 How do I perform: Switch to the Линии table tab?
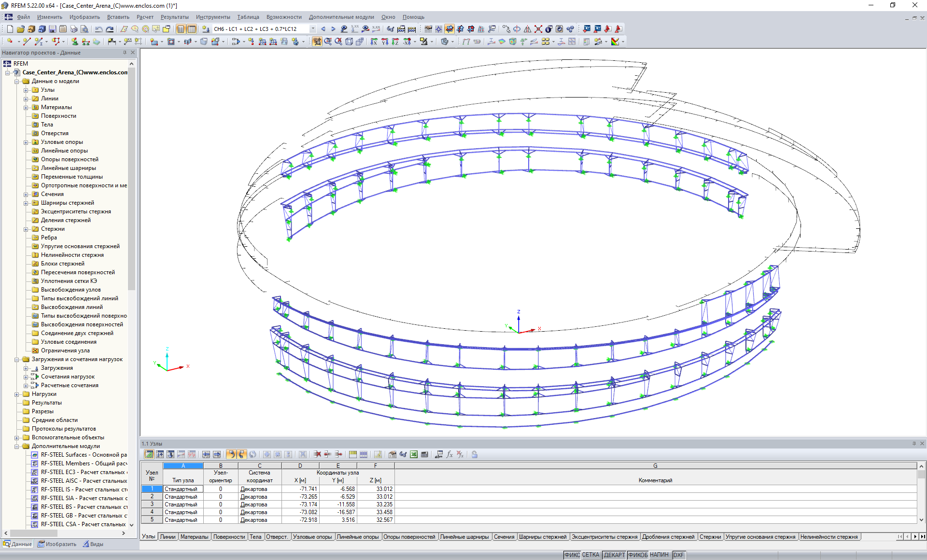[x=167, y=536]
